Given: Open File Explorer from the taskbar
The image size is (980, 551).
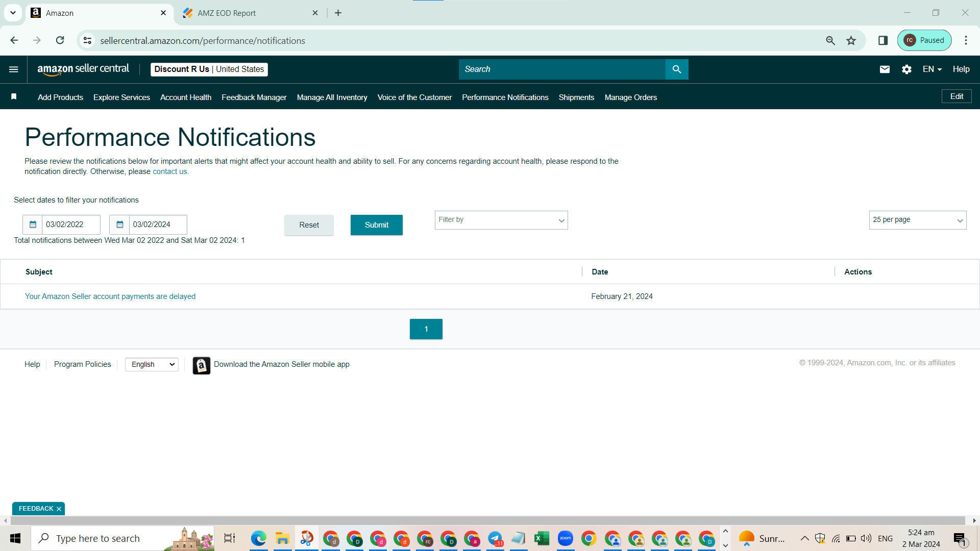Looking at the screenshot, I should click(282, 538).
